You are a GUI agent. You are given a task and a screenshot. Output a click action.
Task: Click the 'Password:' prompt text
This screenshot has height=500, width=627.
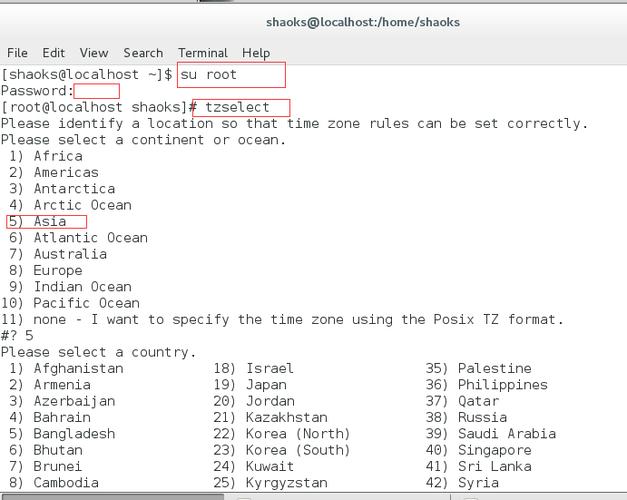point(37,91)
